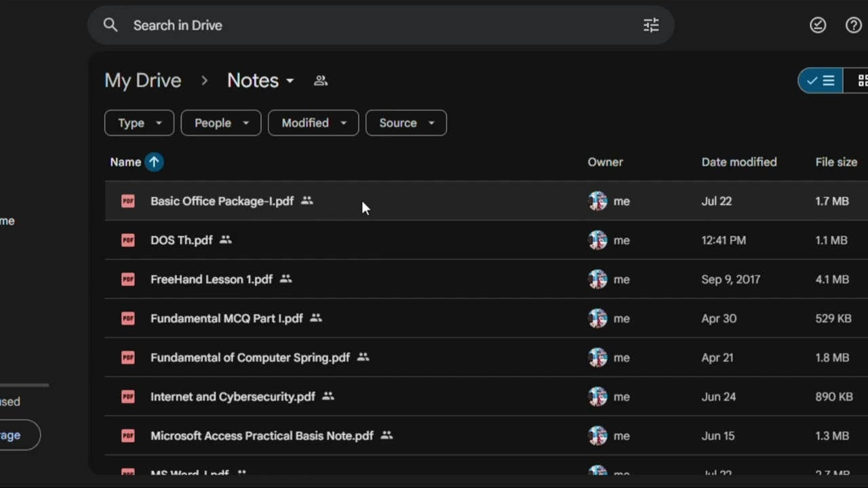Click PDF icon of Internet and Cybersecurity.pdf

click(x=128, y=396)
